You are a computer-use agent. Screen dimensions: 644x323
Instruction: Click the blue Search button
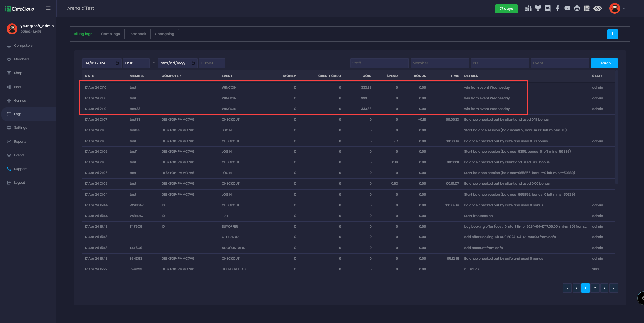point(604,63)
